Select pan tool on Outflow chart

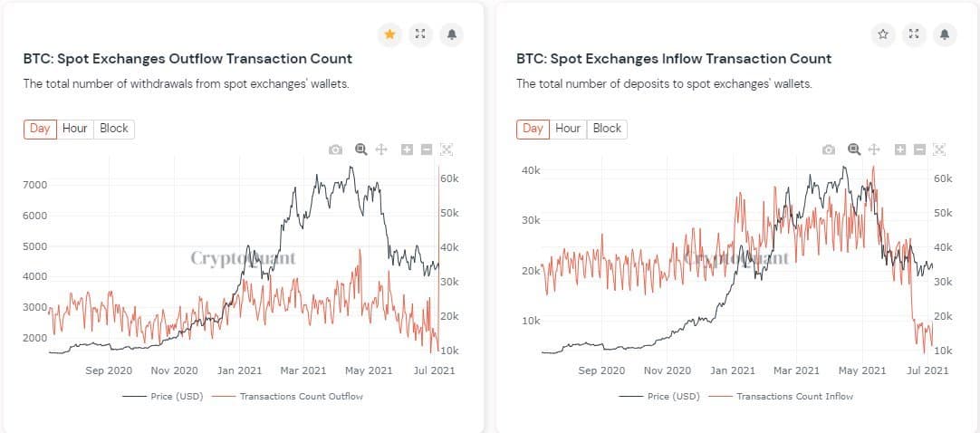point(381,149)
